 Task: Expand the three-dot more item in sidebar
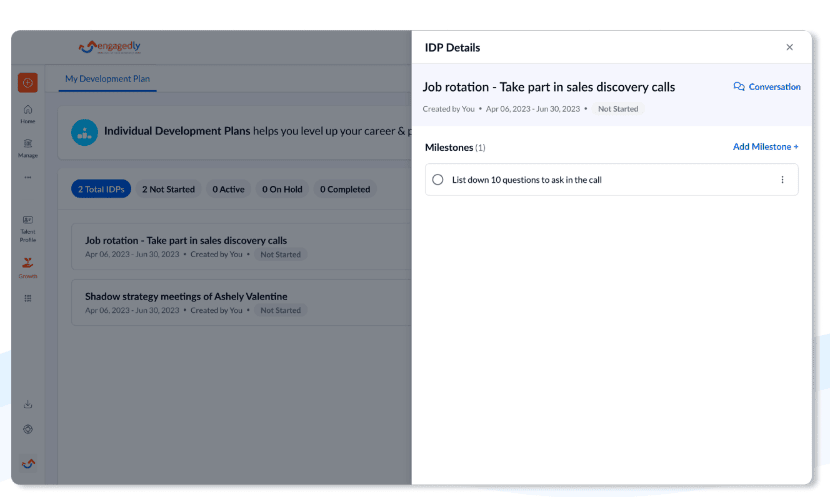click(x=28, y=177)
